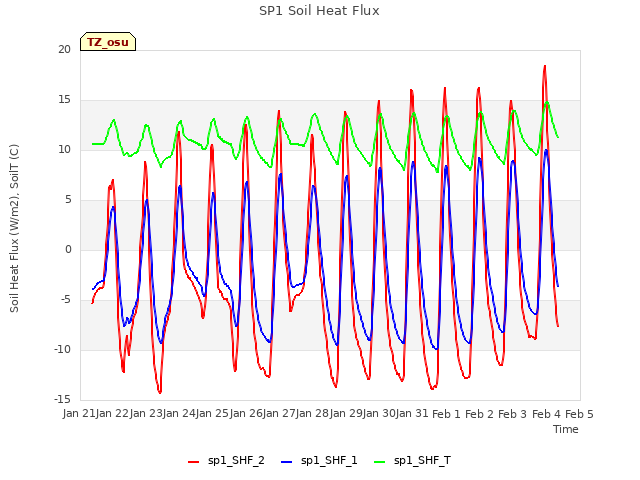The width and height of the screenshot is (640, 480).
Task: Click the Jan 31 x-axis tick label
Action: [x=412, y=414]
